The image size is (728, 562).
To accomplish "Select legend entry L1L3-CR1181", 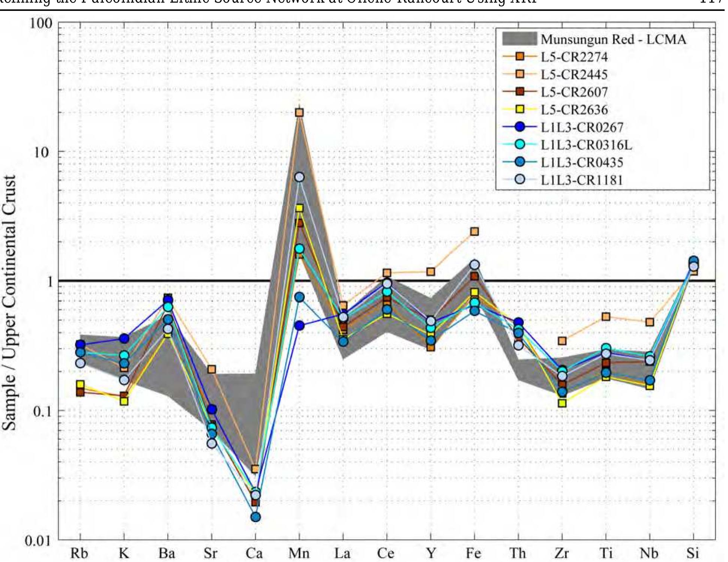I will point(582,180).
